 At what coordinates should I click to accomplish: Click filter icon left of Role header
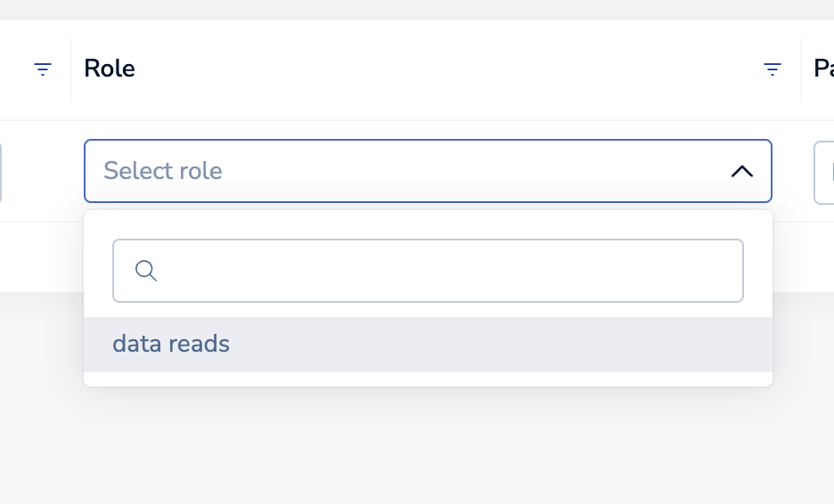point(42,69)
